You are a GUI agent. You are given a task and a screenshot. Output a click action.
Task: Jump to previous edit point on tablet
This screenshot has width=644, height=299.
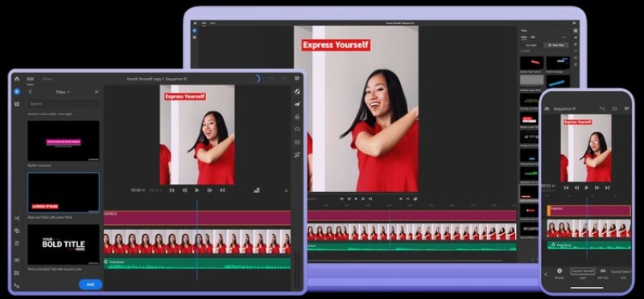pos(172,190)
